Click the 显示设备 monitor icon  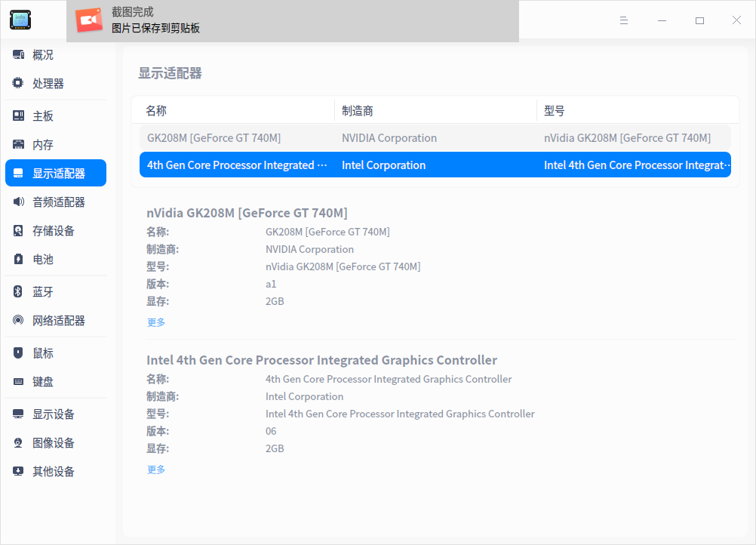point(18,414)
